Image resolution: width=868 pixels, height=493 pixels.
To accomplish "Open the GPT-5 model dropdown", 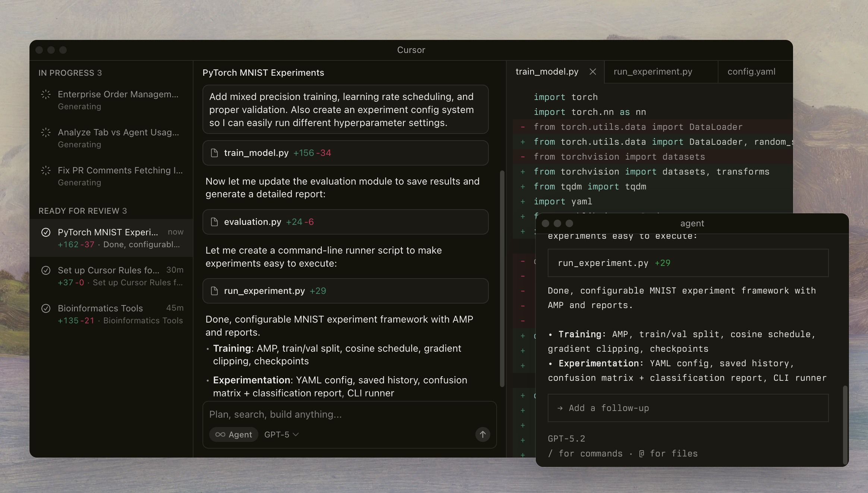I will 282,434.
